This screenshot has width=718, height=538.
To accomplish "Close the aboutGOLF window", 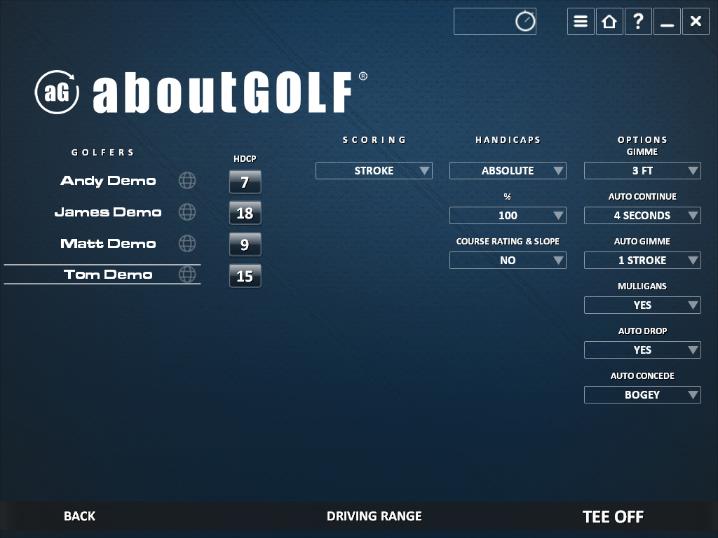I will point(696,22).
